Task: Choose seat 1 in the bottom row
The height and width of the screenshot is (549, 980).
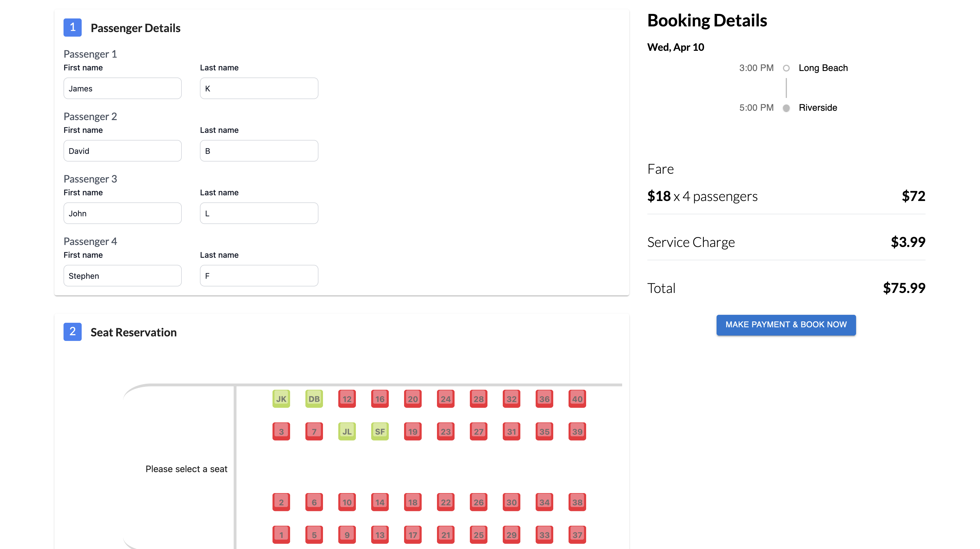Action: click(x=281, y=535)
